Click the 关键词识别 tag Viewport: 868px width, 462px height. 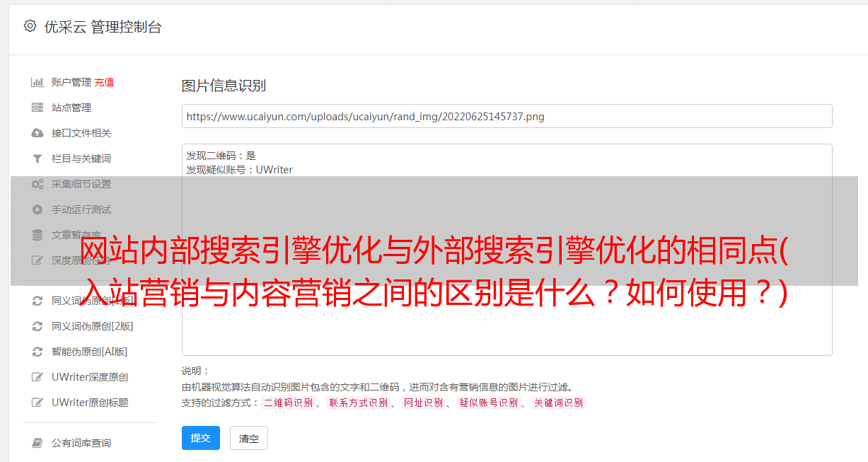[x=559, y=403]
